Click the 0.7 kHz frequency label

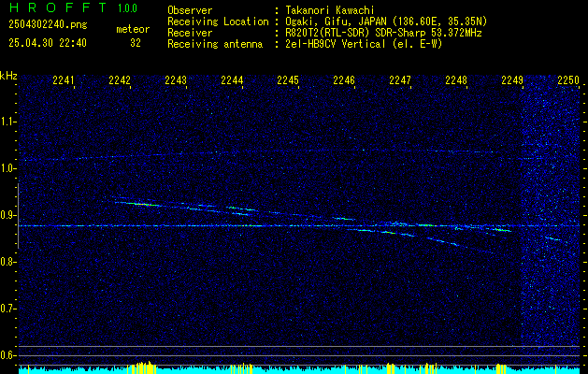(x=7, y=309)
